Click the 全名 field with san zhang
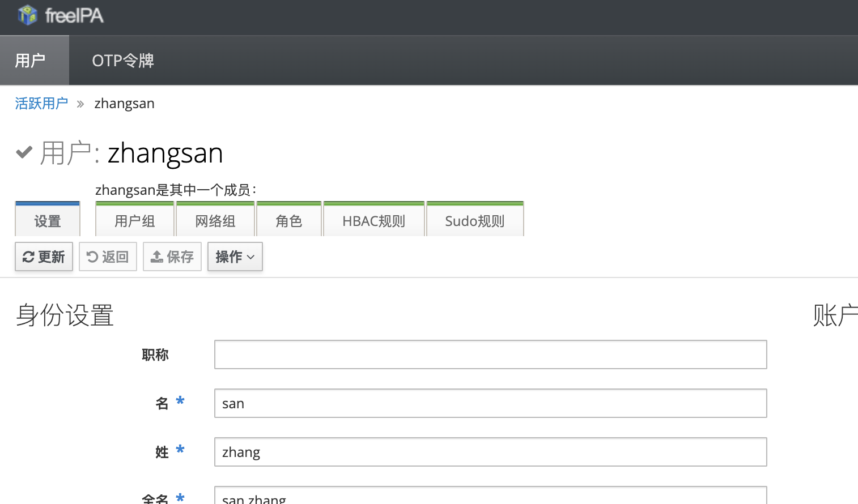The height and width of the screenshot is (504, 858). (490, 496)
